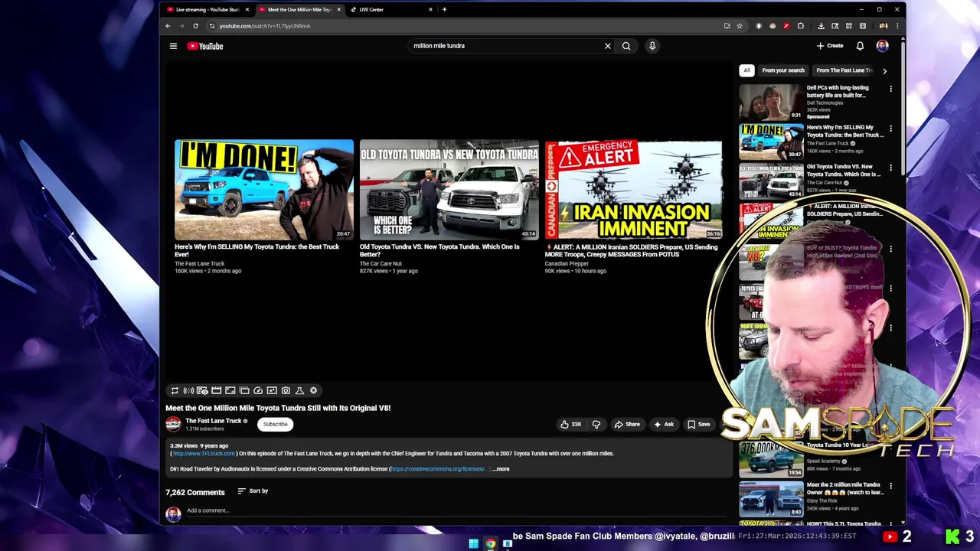Click the sound waves icon in the extension toolbar
This screenshot has width=980, height=551.
188,390
